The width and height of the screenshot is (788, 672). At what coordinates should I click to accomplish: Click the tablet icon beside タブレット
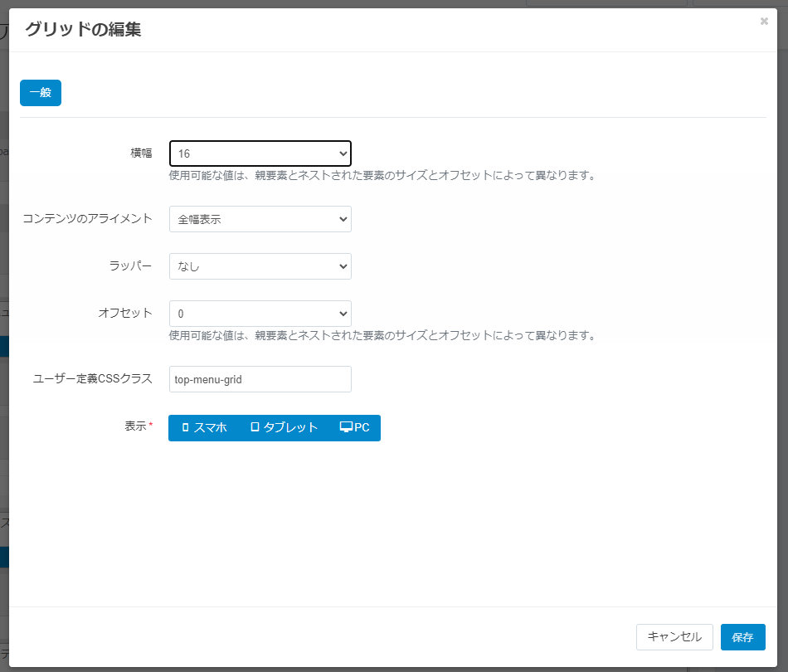(255, 426)
